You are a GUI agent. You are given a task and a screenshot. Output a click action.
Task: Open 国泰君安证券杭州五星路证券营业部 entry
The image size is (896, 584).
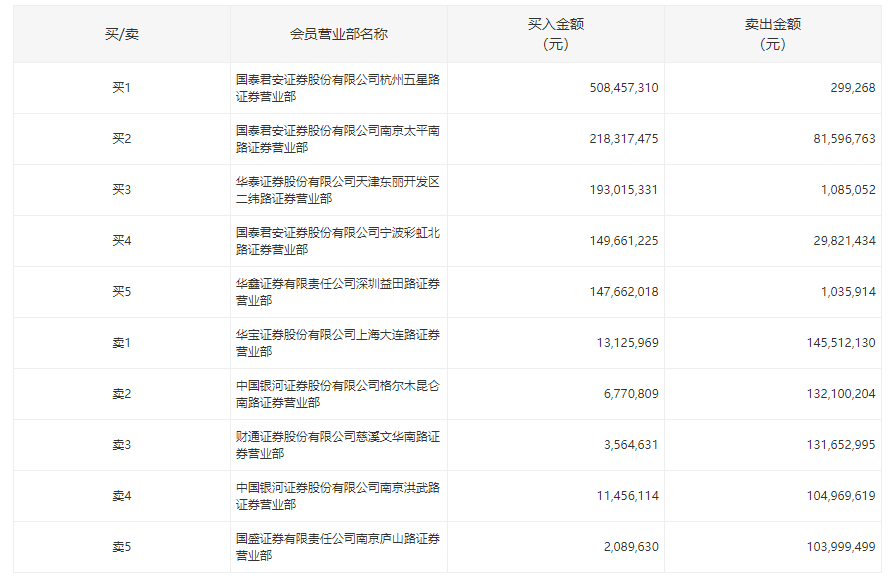click(x=337, y=88)
